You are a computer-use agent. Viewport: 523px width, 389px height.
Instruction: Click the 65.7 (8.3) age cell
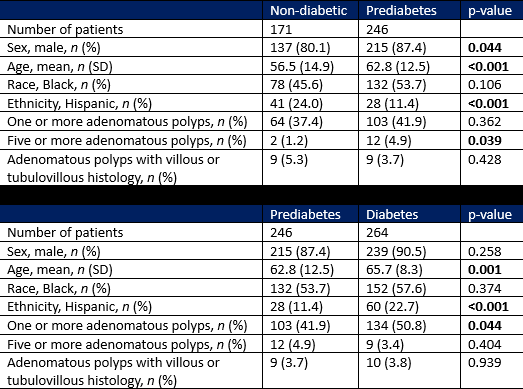coord(394,270)
